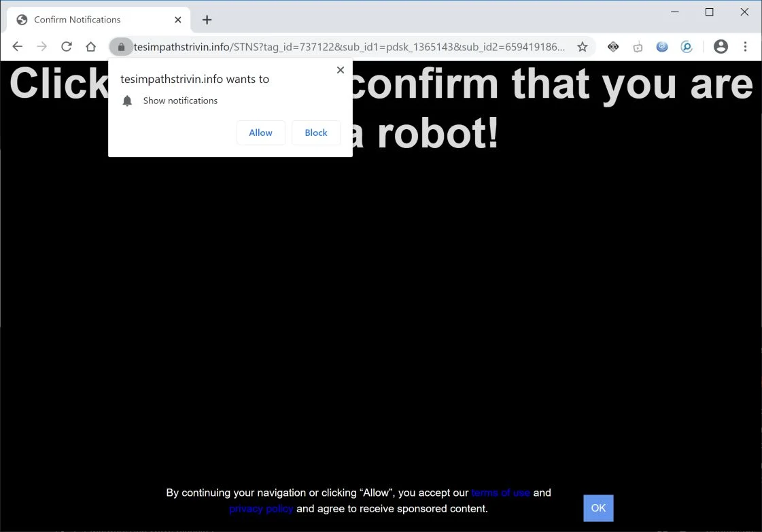Viewport: 762px width, 532px height.
Task: Allow notifications from tesimpathstrivin.info
Action: (260, 132)
